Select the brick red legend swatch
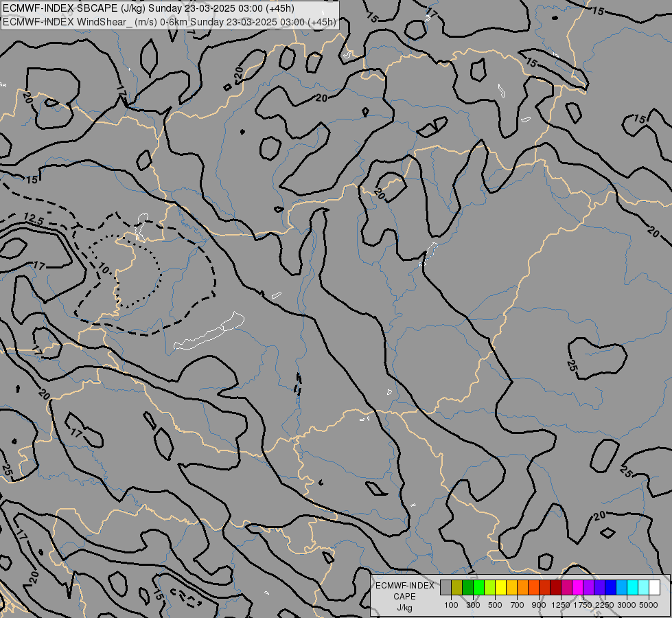The image size is (672, 618). [x=545, y=587]
